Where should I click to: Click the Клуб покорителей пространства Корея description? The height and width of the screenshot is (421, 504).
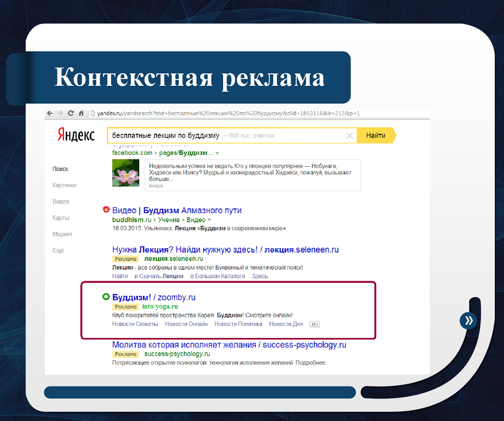pyautogui.click(x=202, y=315)
